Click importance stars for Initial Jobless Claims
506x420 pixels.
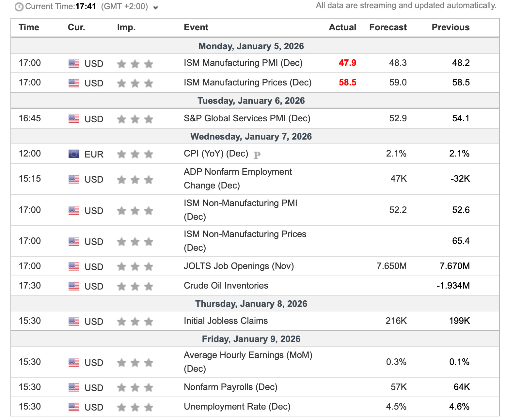tap(135, 322)
